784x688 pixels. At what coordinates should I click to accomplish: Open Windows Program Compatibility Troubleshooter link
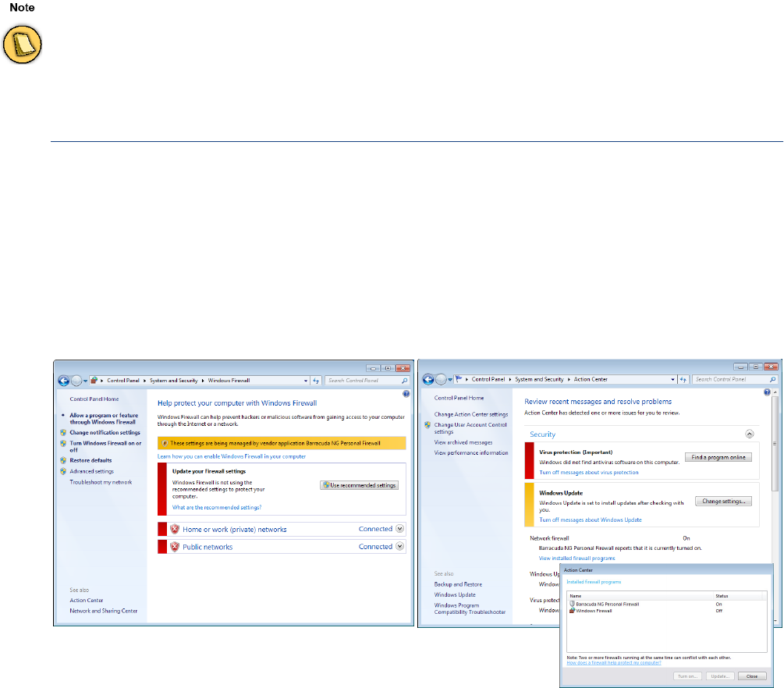(470, 608)
